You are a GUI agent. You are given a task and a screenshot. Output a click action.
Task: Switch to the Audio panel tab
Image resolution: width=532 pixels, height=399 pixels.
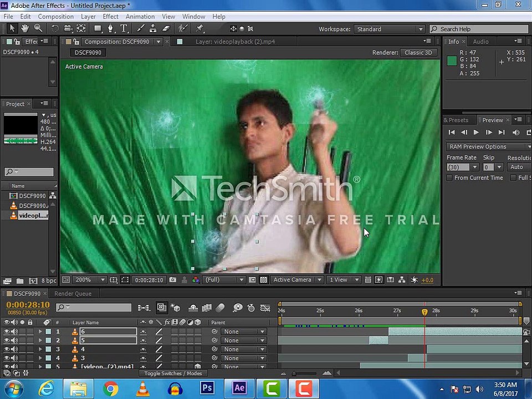pos(481,42)
